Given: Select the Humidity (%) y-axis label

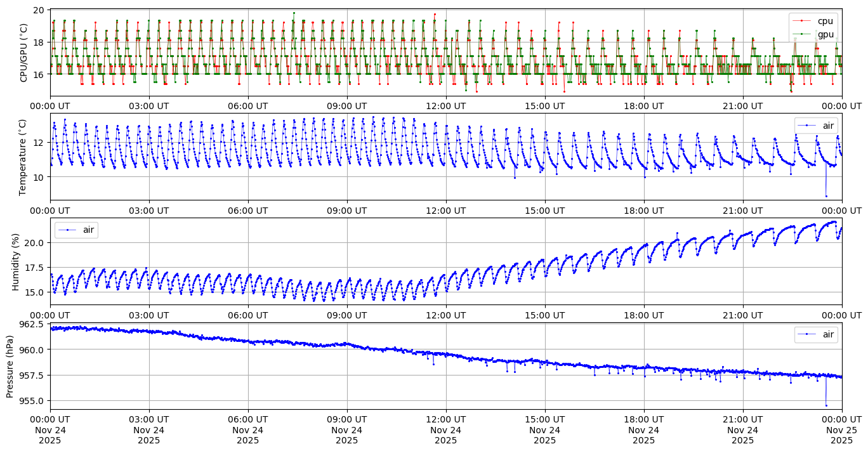Looking at the screenshot, I should point(15,261).
